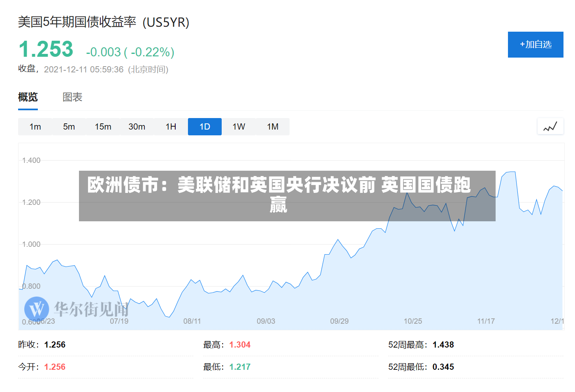Click the 09/03 date label on chart axis
575x392 pixels.
(266, 321)
